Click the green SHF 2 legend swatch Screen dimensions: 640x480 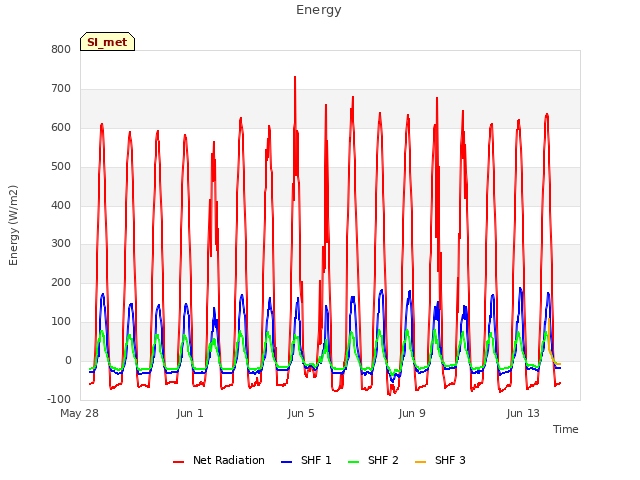tap(353, 462)
